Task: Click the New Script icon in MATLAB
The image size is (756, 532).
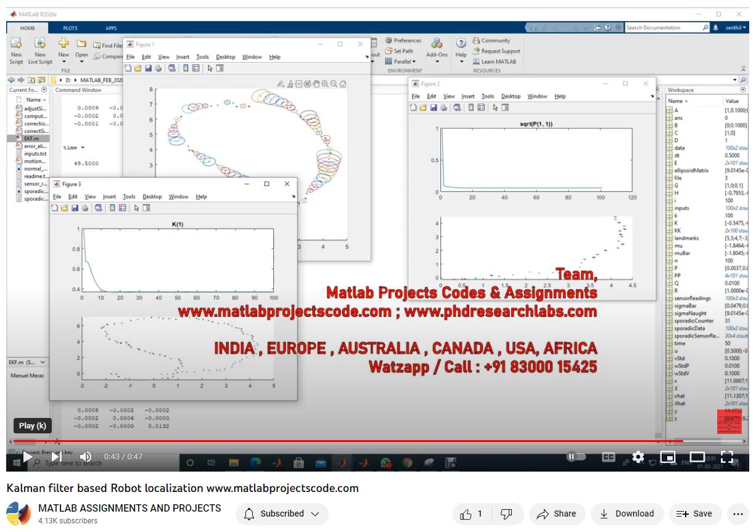Action: [x=16, y=43]
